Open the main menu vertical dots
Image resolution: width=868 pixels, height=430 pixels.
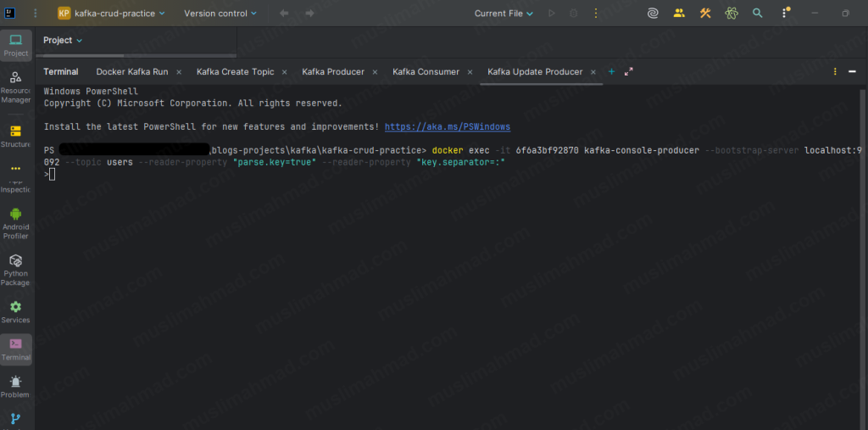pos(36,14)
